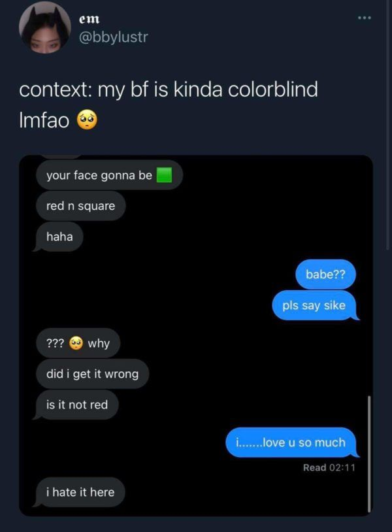The image size is (392, 532).
Task: Click the green square emoji in message
Action: pos(164,175)
